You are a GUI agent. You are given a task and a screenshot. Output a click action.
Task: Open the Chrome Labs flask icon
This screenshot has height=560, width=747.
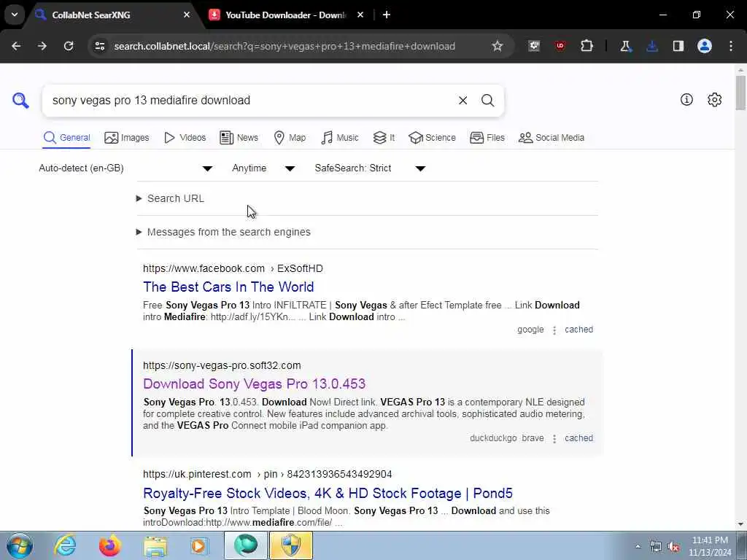(x=625, y=46)
